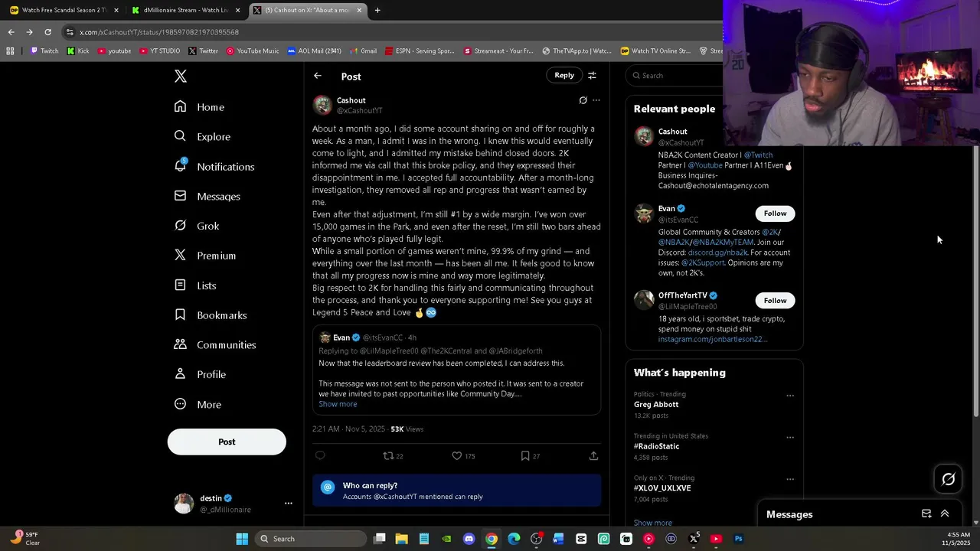This screenshot has width=980, height=551.
Task: Open the #RadioStatic trending topic
Action: click(656, 446)
